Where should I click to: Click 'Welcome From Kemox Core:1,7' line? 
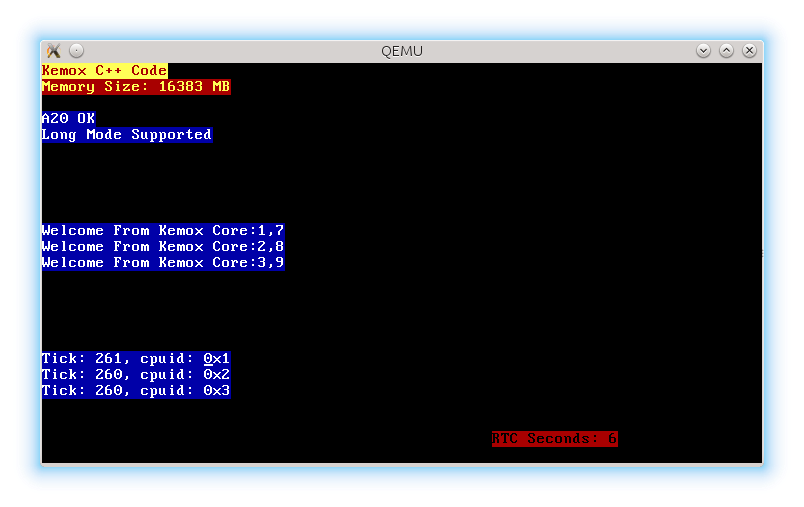163,231
